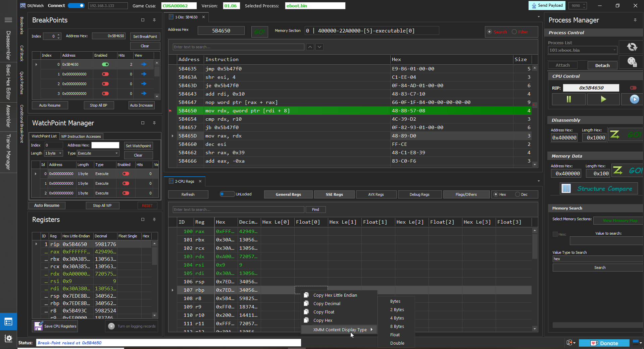Image resolution: width=644 pixels, height=349 pixels.
Task: Click the logging records circle icon
Action: click(111, 326)
